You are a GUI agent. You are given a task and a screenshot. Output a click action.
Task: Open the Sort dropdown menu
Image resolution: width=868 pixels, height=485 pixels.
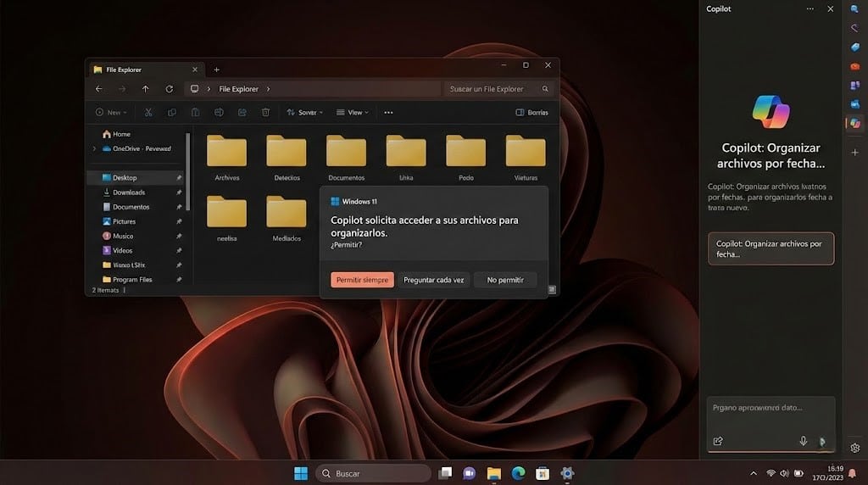[x=304, y=113]
